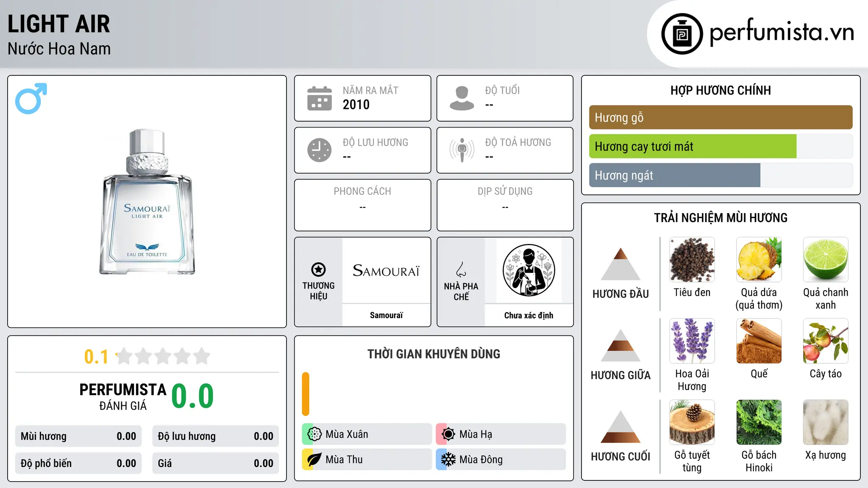Click the Quế note name

(759, 374)
